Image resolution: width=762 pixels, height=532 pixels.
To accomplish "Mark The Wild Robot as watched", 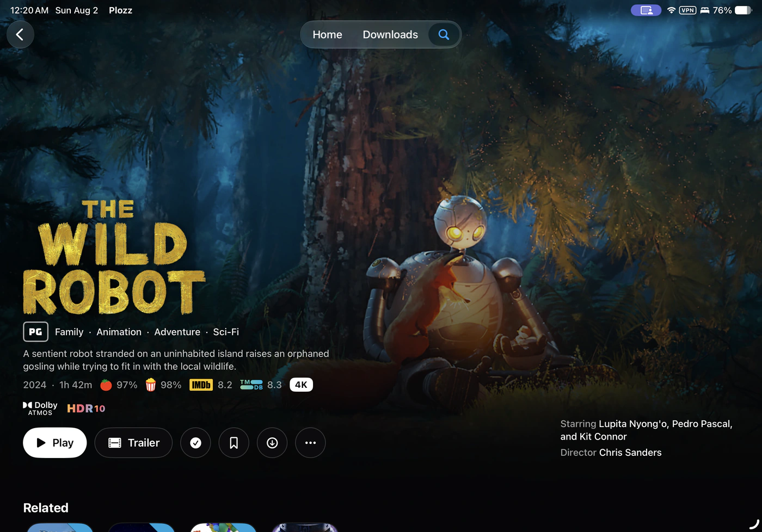I will coord(196,443).
